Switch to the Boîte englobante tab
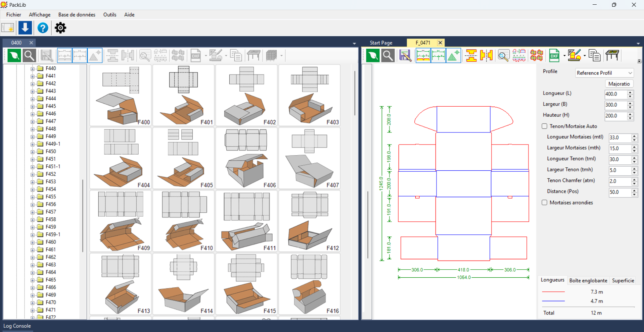Image resolution: width=644 pixels, height=332 pixels. point(588,280)
